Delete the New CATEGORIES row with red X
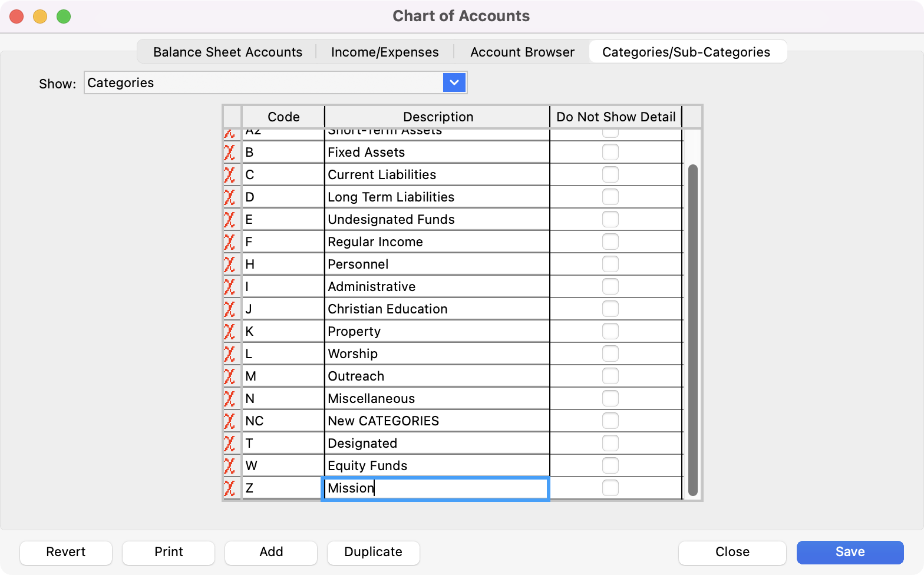This screenshot has height=575, width=924. pyautogui.click(x=230, y=421)
